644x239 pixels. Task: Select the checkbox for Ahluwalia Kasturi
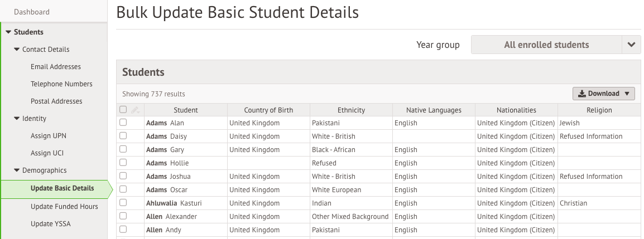(x=123, y=203)
